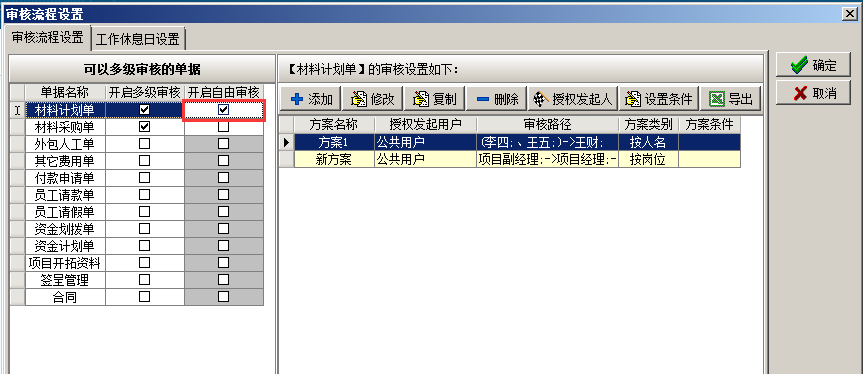Select the 审核流程设置 tab
Viewport: 863px width, 374px height.
(x=47, y=37)
